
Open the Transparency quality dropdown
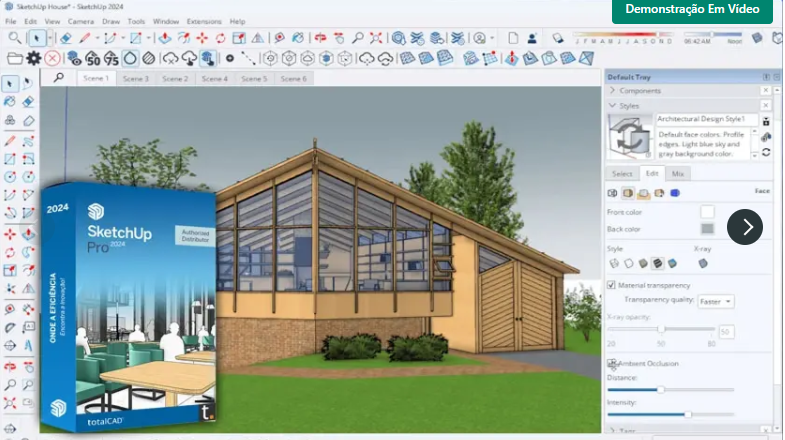pyautogui.click(x=716, y=301)
